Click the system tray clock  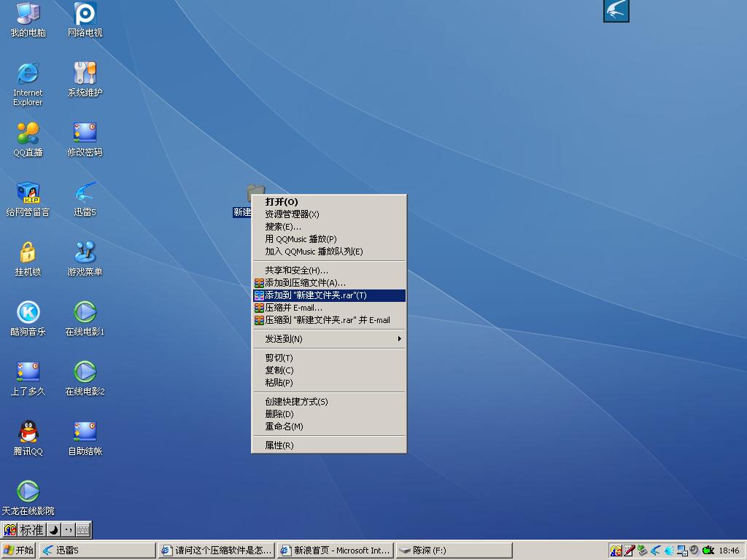[x=729, y=551]
